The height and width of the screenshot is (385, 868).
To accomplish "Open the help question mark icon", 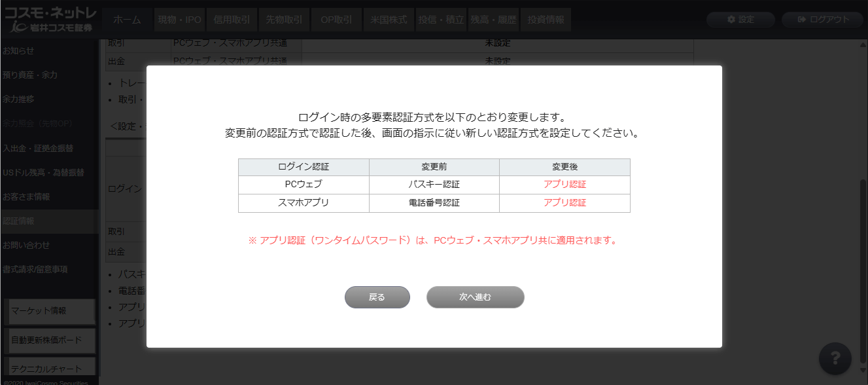I will pos(835,359).
